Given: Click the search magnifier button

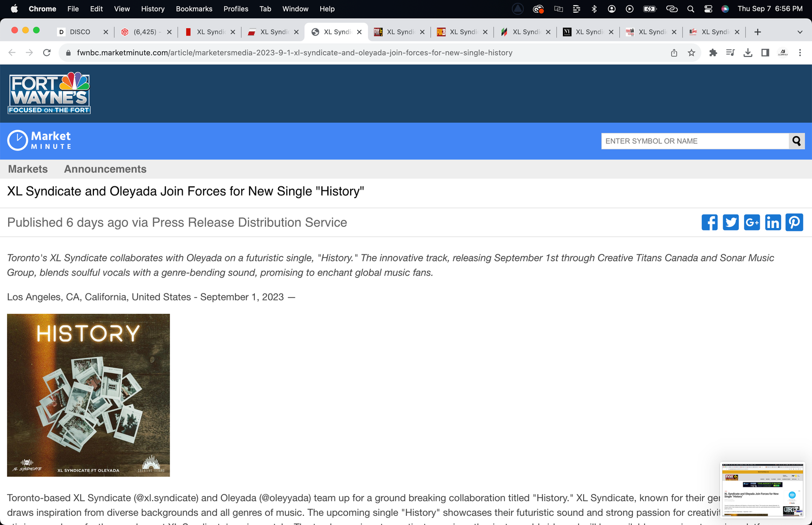Looking at the screenshot, I should 797,141.
